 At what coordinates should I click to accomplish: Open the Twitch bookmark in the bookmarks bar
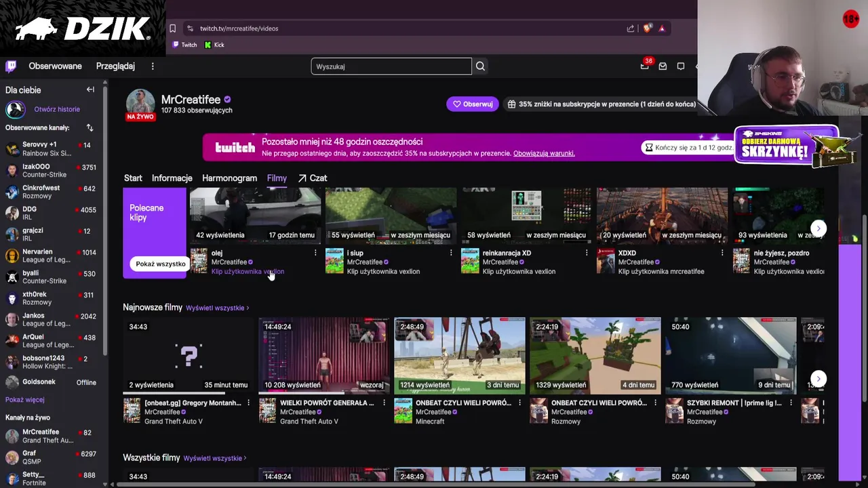coord(184,45)
